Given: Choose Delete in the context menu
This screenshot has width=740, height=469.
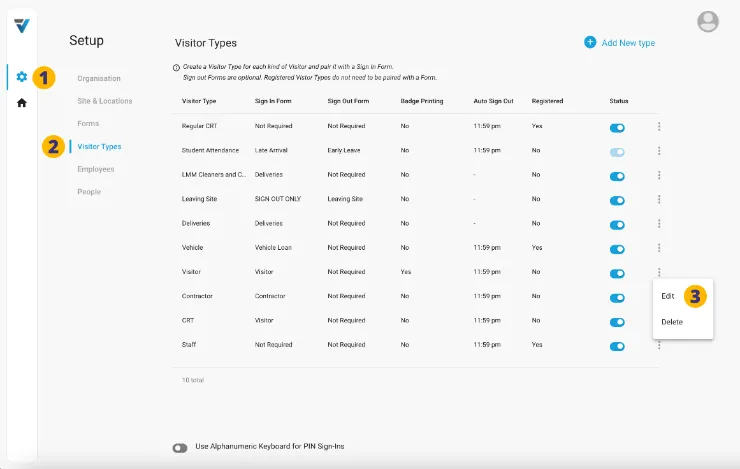Looking at the screenshot, I should pos(672,322).
